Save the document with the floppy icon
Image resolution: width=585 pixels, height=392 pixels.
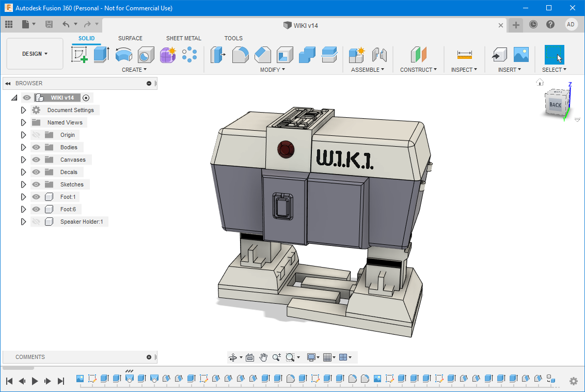pyautogui.click(x=49, y=25)
